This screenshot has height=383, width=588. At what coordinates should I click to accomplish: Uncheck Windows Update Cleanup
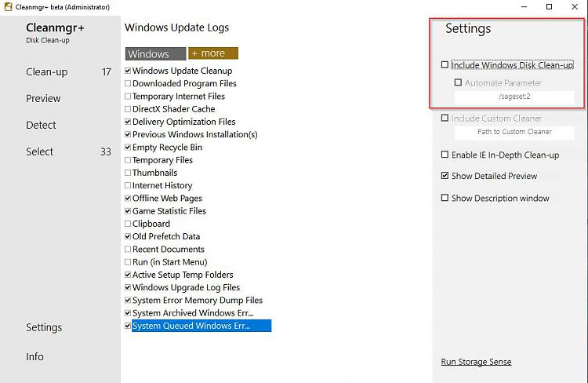(x=128, y=71)
